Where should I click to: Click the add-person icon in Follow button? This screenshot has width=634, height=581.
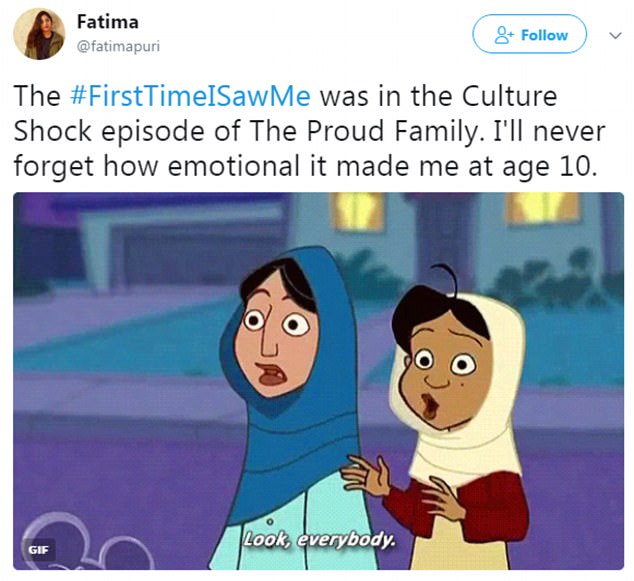point(504,35)
